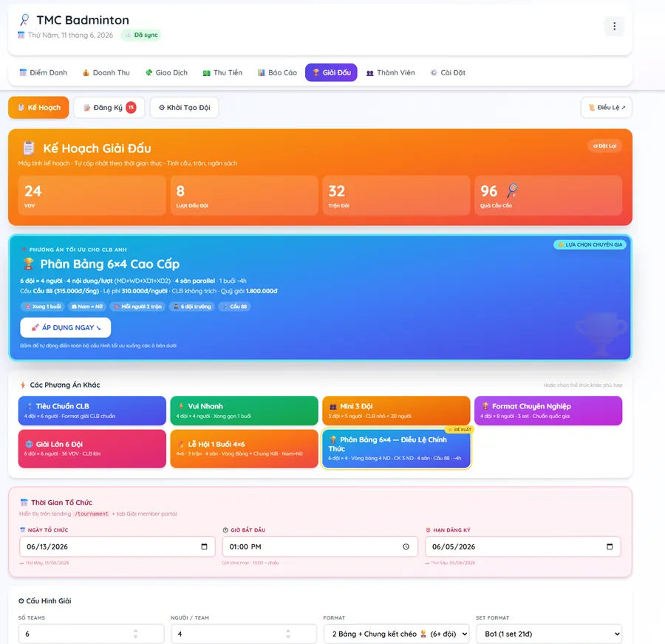The width and height of the screenshot is (665, 644).
Task: Open the Thành Viên tab
Action: (391, 72)
